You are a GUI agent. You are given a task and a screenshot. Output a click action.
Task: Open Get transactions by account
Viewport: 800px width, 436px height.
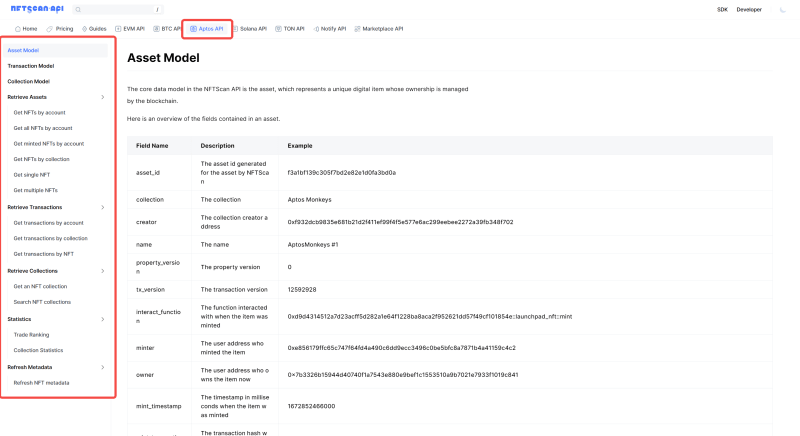(48, 223)
